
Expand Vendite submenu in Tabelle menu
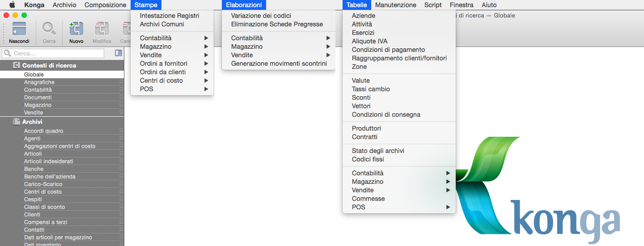(x=399, y=190)
